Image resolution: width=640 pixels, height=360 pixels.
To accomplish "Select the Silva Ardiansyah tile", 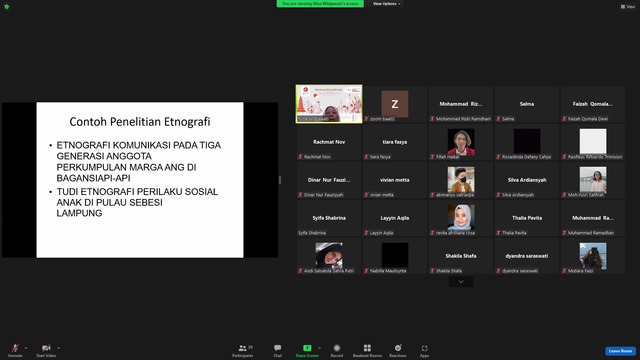I will click(527, 180).
